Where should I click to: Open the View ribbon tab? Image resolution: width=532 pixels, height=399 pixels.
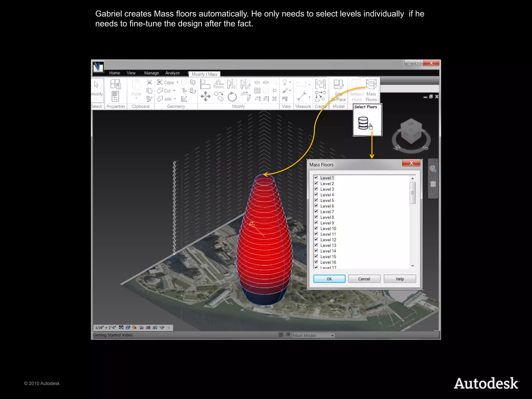(131, 73)
